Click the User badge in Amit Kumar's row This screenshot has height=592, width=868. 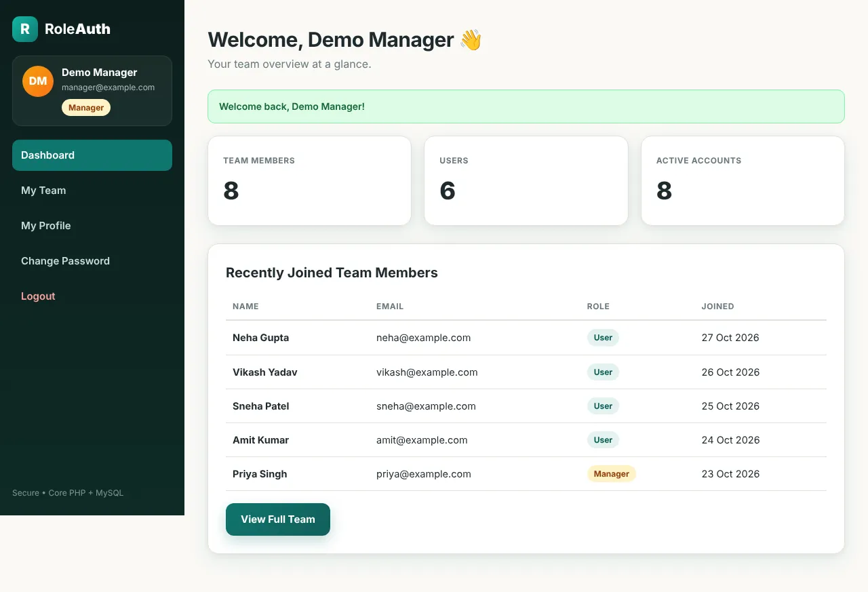(x=603, y=440)
